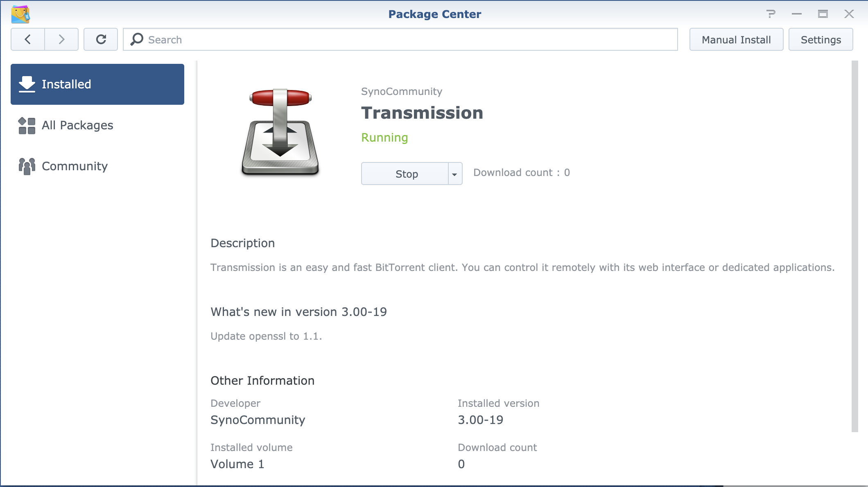Switch to the Community section
Screen dimensions: 868x487
pyautogui.click(x=75, y=166)
